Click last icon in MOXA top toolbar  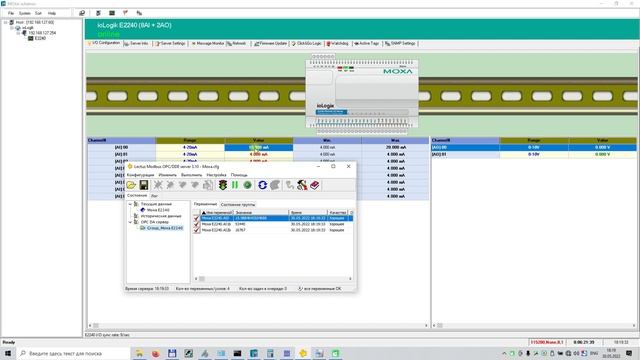(139, 13)
